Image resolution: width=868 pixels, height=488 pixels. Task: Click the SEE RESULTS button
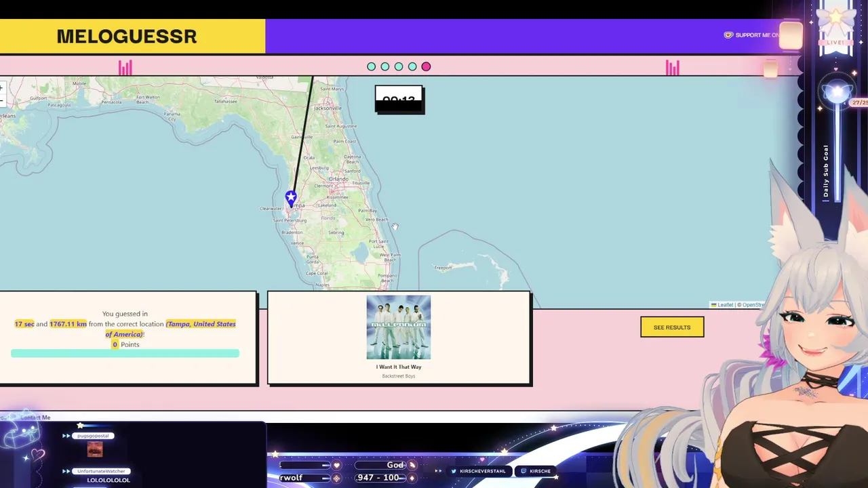tap(672, 327)
